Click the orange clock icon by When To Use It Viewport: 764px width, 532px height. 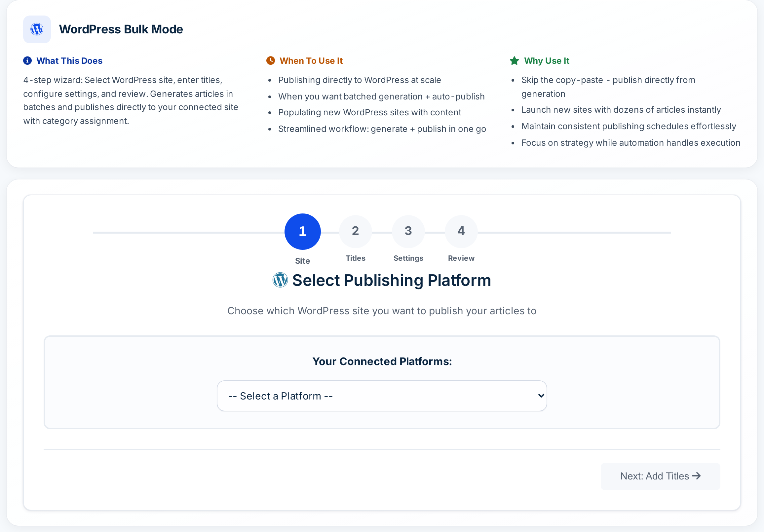click(x=271, y=60)
